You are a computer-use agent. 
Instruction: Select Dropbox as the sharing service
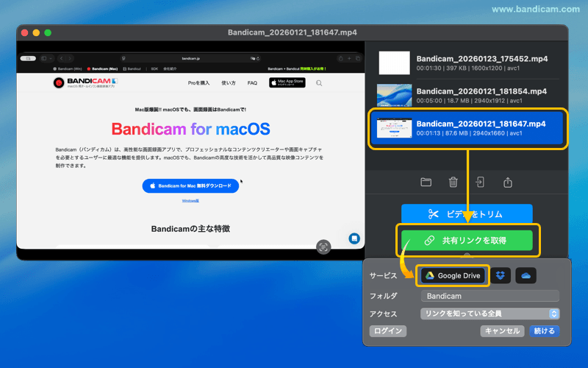pos(501,275)
